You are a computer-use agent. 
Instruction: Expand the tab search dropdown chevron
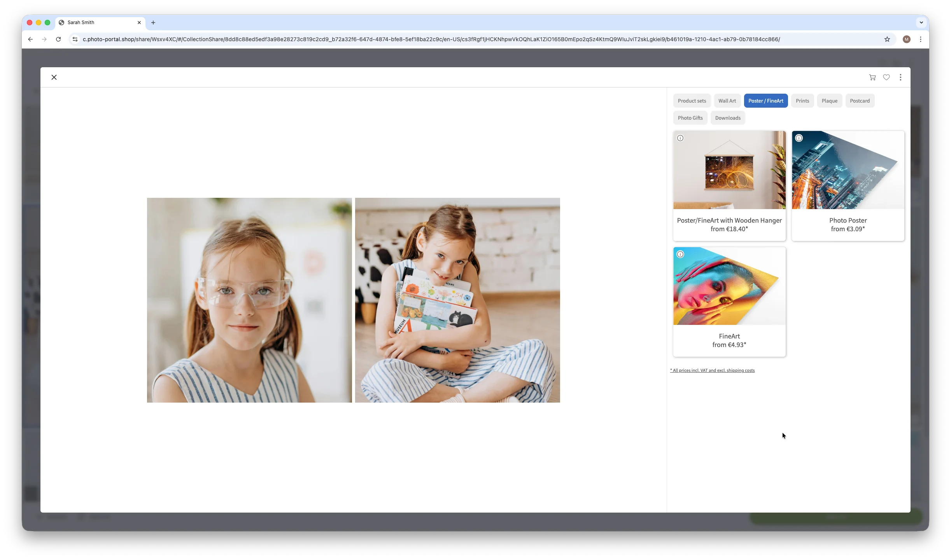[921, 23]
